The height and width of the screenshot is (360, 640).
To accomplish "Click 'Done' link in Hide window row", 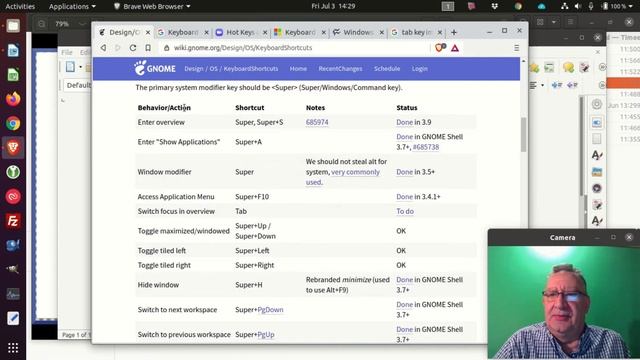I will 404,280.
